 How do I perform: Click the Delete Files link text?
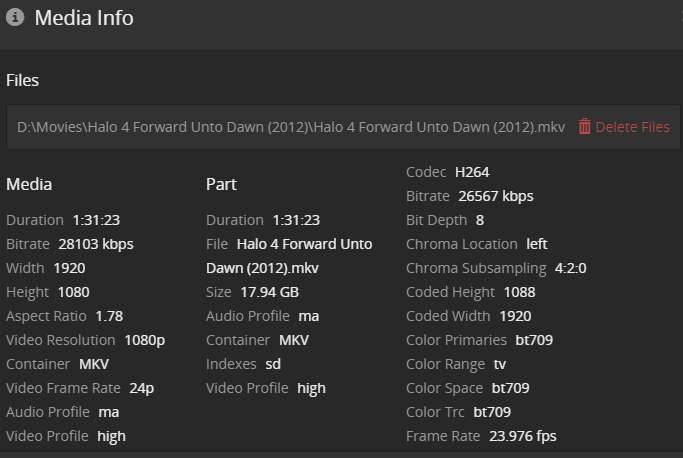[x=632, y=127]
